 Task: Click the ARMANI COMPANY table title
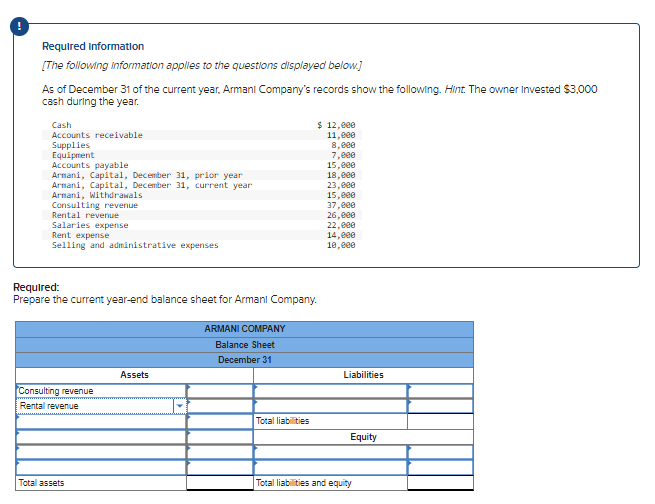[x=244, y=329]
